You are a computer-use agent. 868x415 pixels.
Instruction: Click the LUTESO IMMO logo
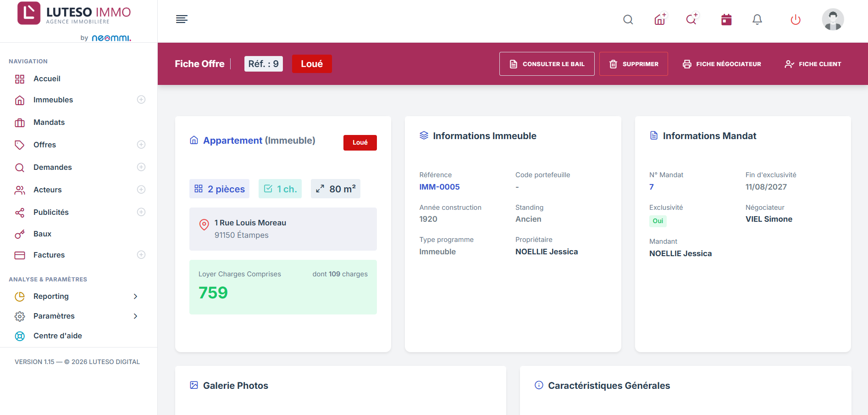pos(74,13)
